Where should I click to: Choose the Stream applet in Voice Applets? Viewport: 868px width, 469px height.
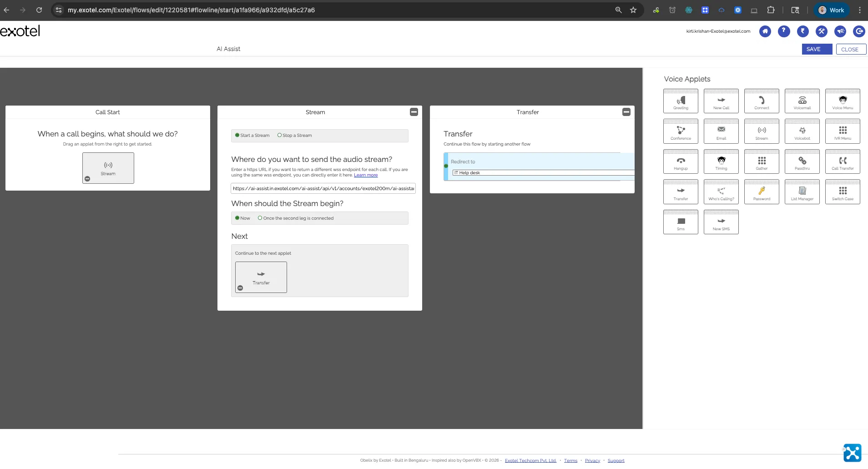pyautogui.click(x=762, y=131)
